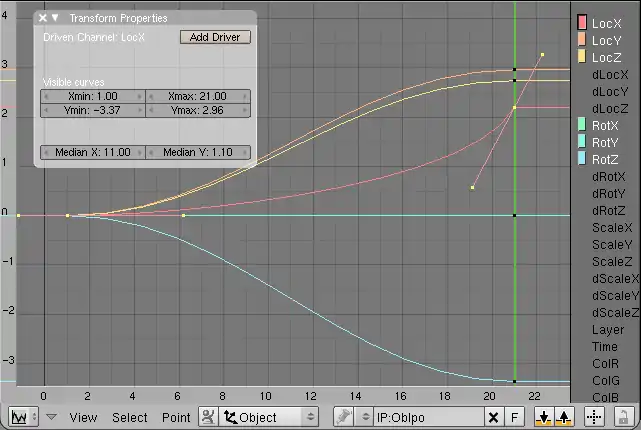Toggle the F fake user button
The width and height of the screenshot is (641, 430).
click(x=514, y=417)
